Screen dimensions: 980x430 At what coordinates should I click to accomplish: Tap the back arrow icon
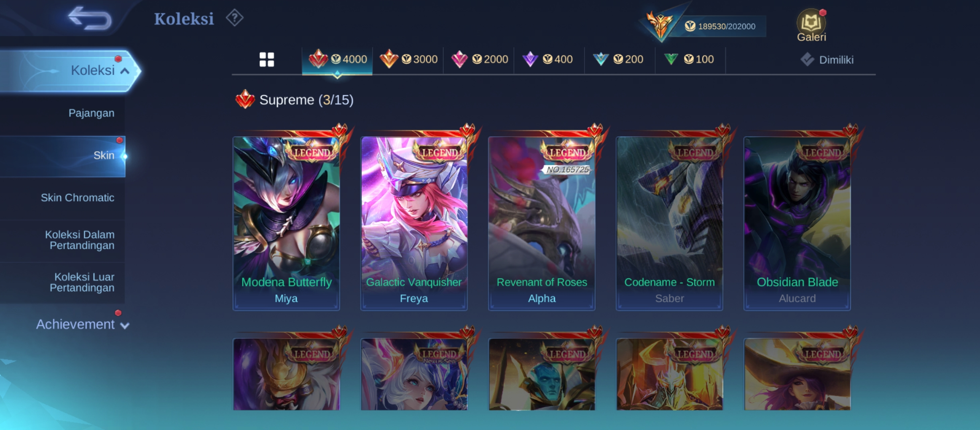point(90,18)
